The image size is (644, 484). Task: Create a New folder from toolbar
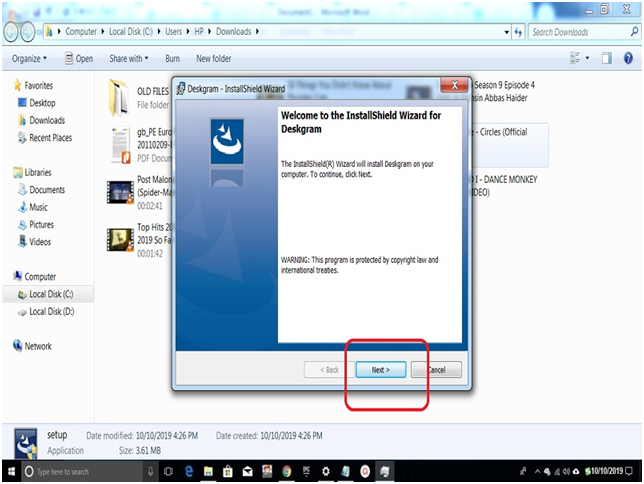coord(214,59)
